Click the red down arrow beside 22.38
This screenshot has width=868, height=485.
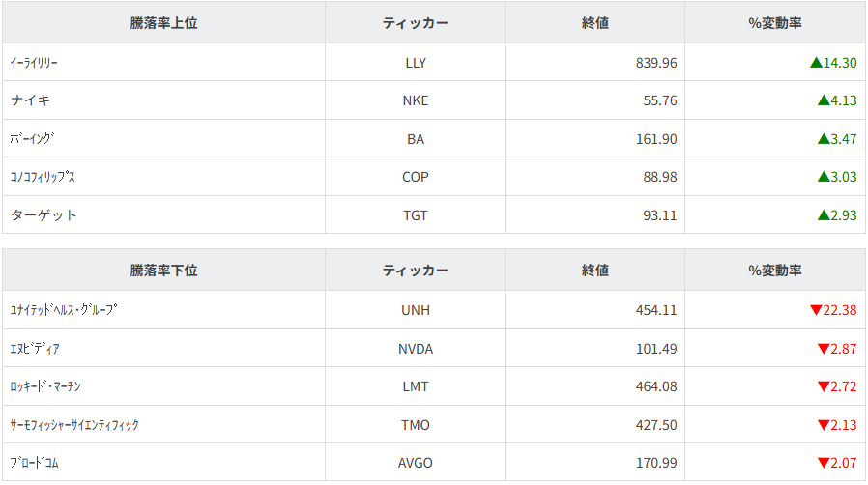[816, 311]
